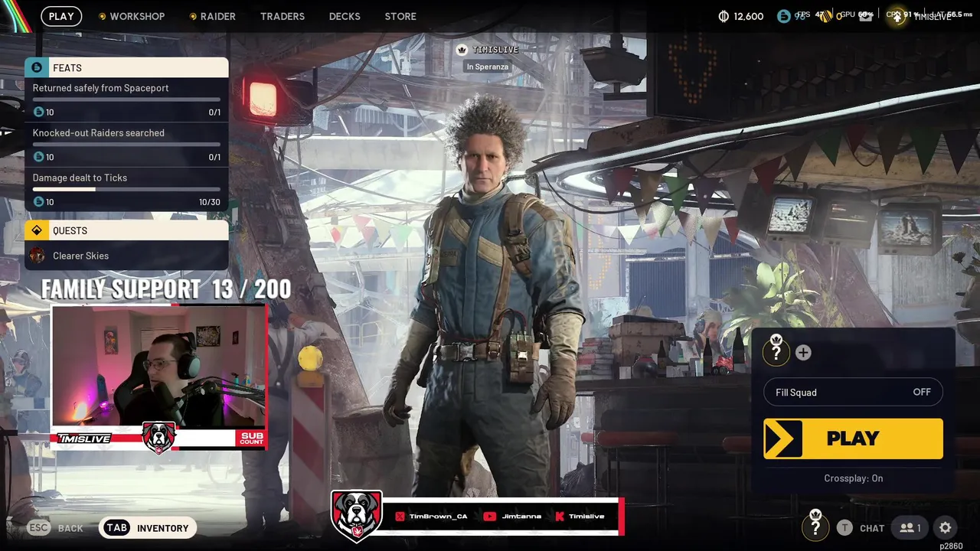Select the feat 'Knocked-out Raiders searched'
This screenshot has width=980, height=551.
(x=126, y=145)
